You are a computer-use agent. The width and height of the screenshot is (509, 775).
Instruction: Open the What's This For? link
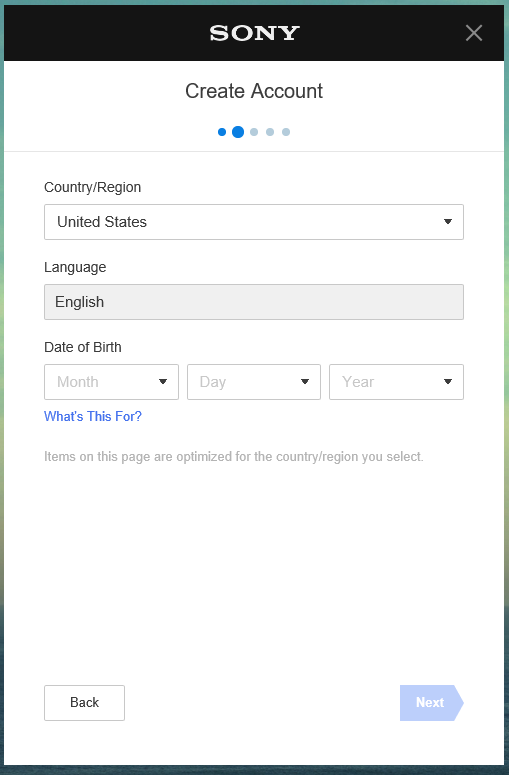click(93, 417)
